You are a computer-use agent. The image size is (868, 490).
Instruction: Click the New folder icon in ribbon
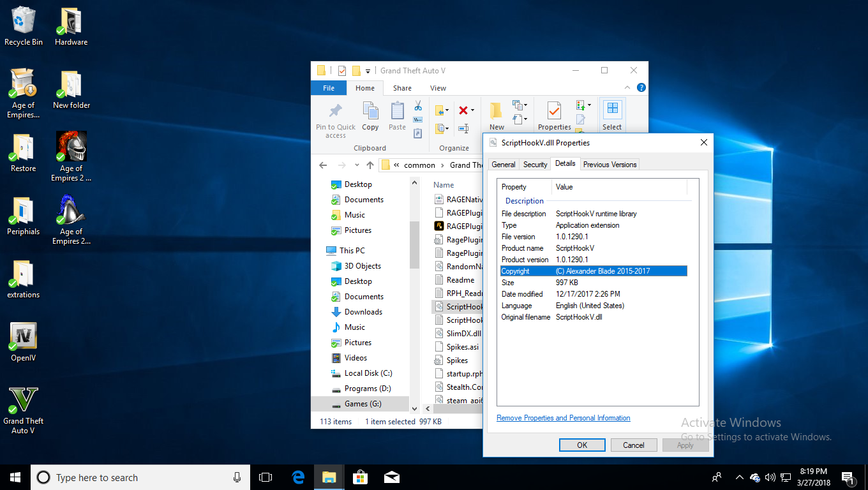click(497, 111)
